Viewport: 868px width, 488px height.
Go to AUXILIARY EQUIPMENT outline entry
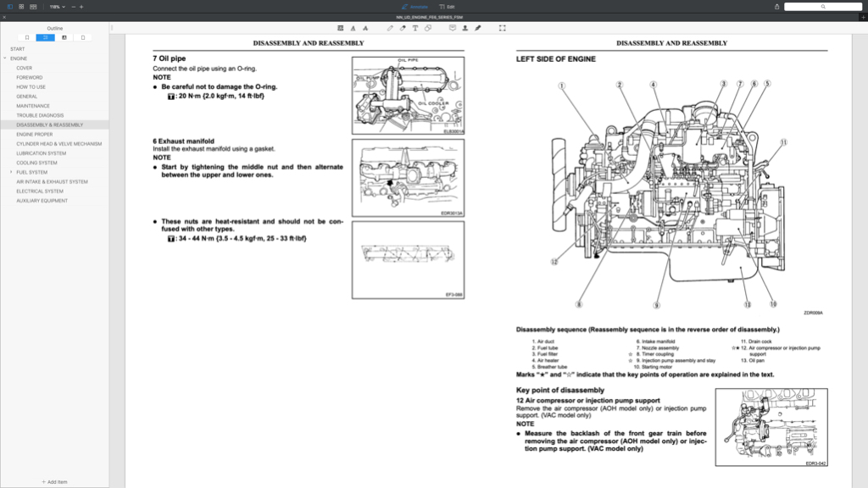click(x=42, y=201)
